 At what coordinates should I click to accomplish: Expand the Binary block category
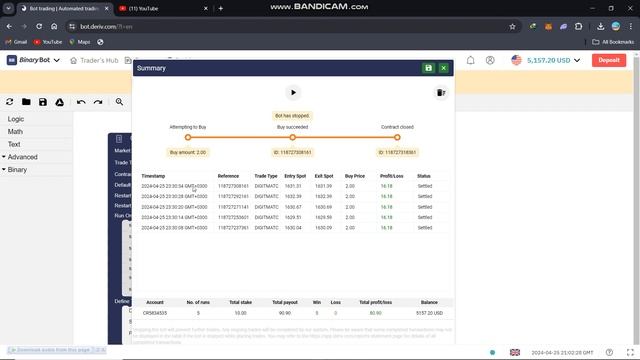tap(15, 169)
